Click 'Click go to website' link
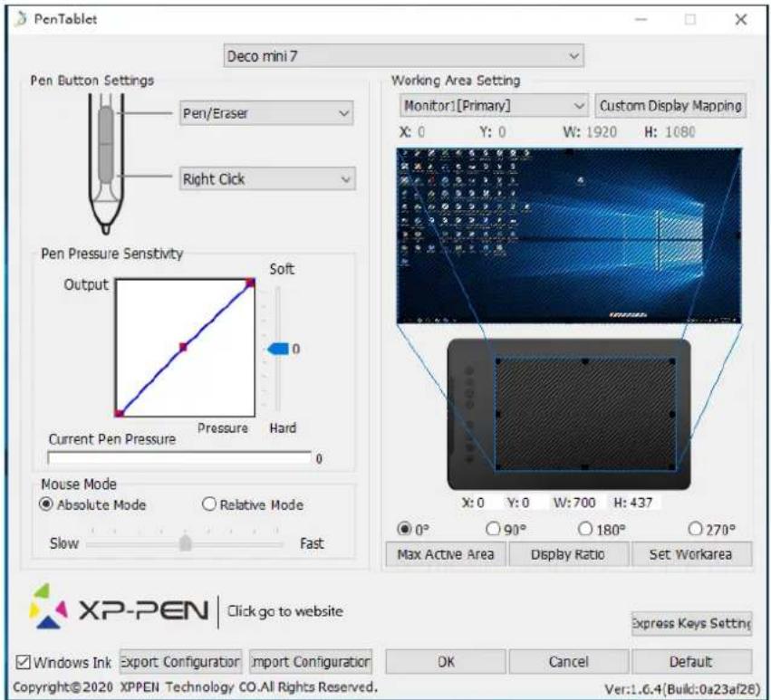Viewport: 771px width, 700px height. coord(285,611)
